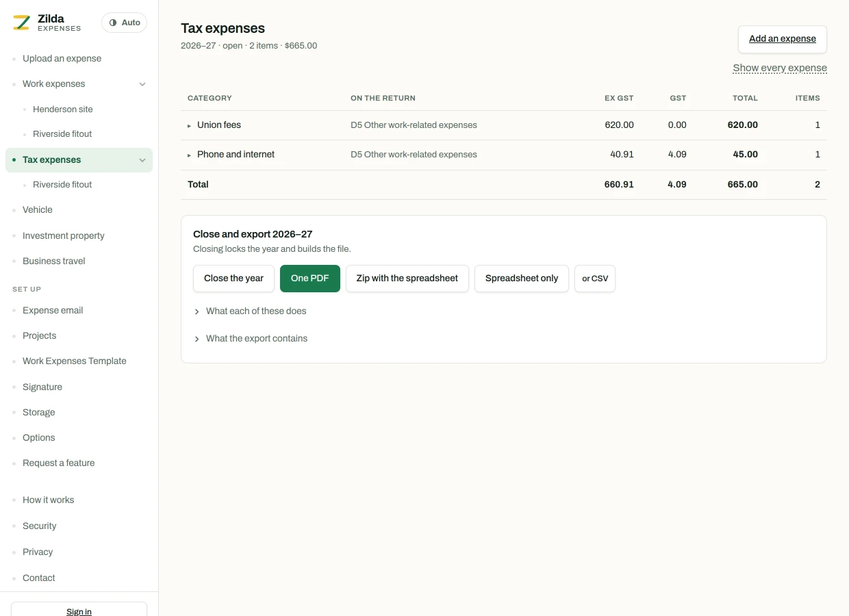Select Henderson site project
The image size is (849, 616).
point(62,109)
